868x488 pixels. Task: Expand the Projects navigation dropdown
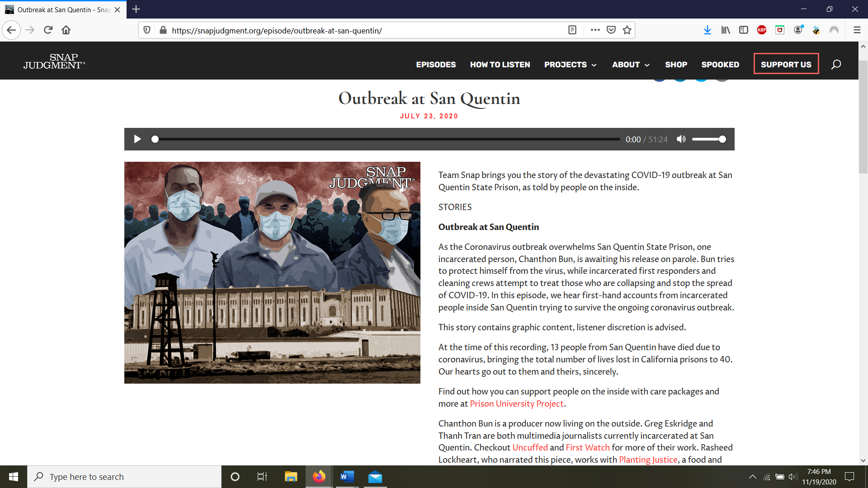570,65
